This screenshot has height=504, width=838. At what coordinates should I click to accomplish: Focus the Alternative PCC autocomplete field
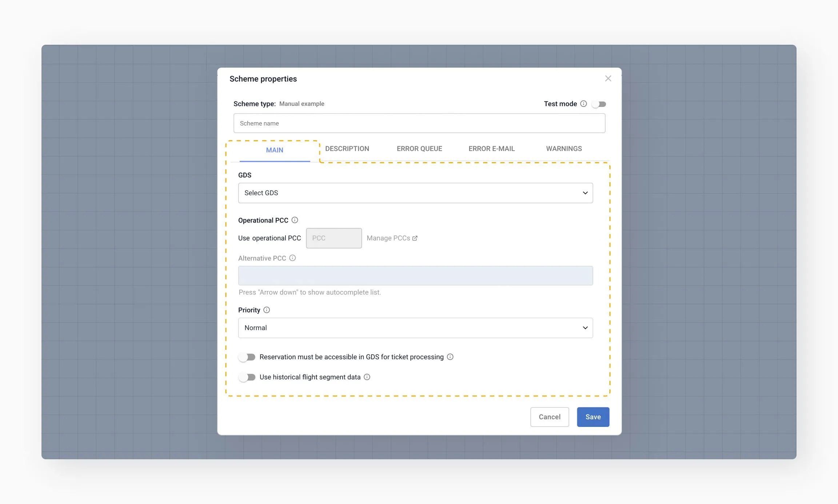[415, 276]
